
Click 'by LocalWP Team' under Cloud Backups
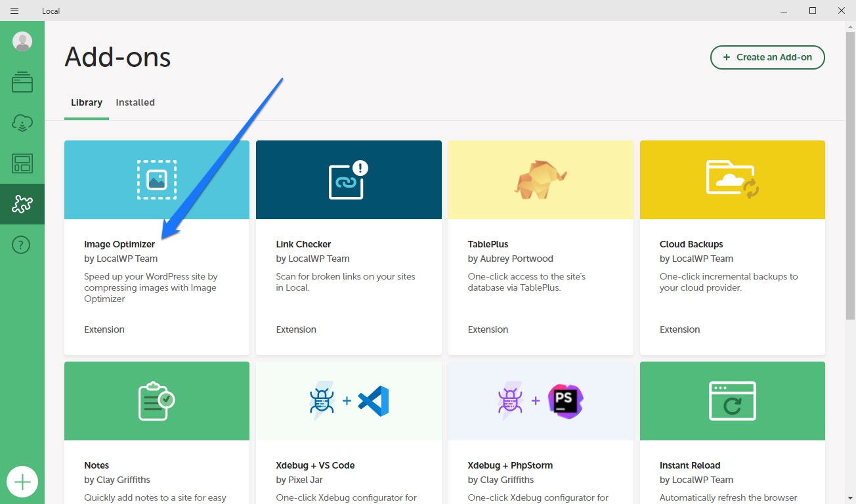click(x=696, y=259)
